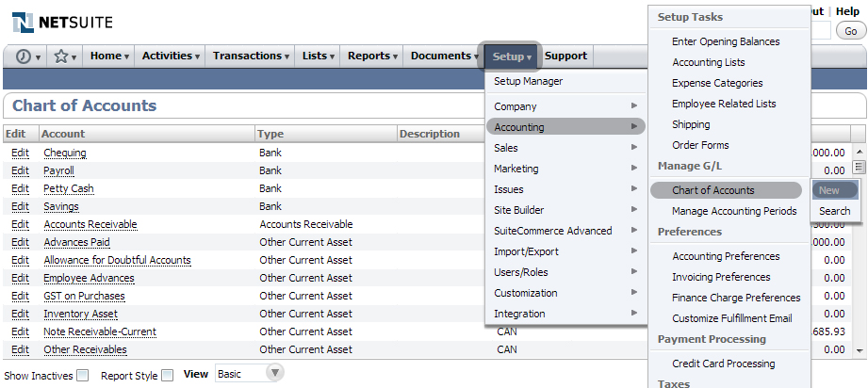Expand the Users/Roles submenu
This screenshot has height=388, width=868.
point(565,272)
